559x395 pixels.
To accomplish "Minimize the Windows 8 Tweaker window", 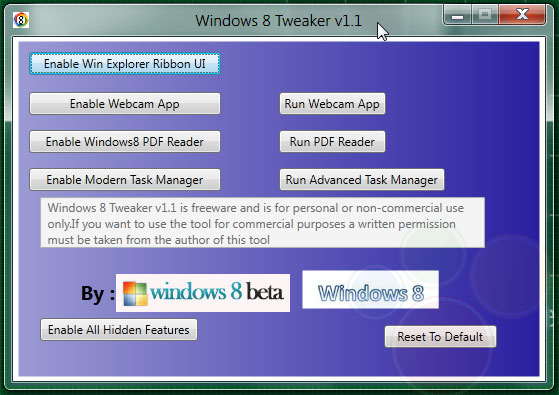I will (458, 15).
